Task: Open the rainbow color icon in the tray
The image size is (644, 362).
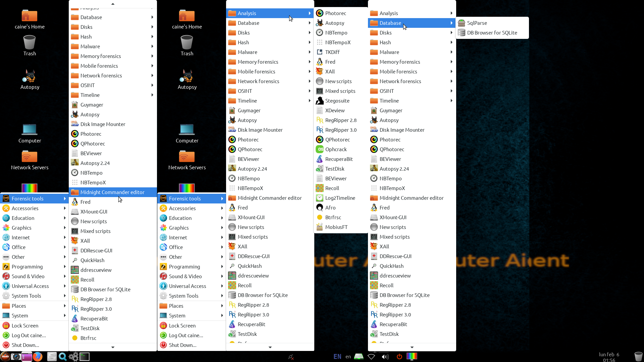Action: [412, 356]
